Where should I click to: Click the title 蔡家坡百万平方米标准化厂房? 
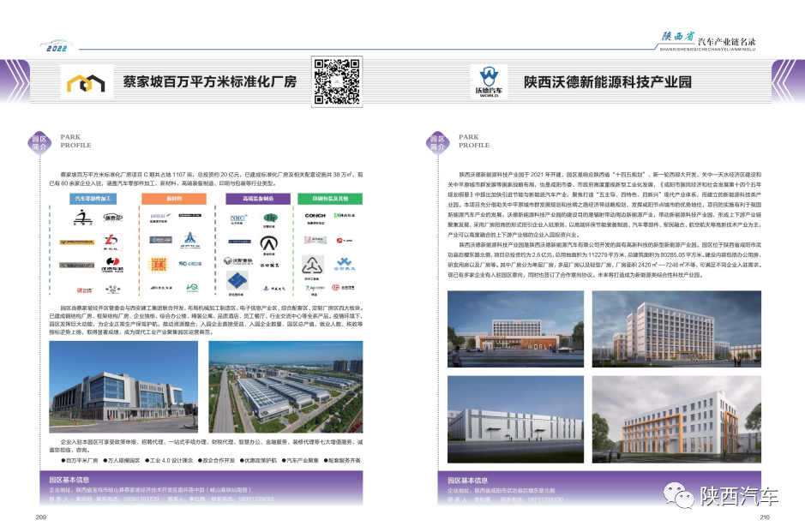[x=209, y=81]
